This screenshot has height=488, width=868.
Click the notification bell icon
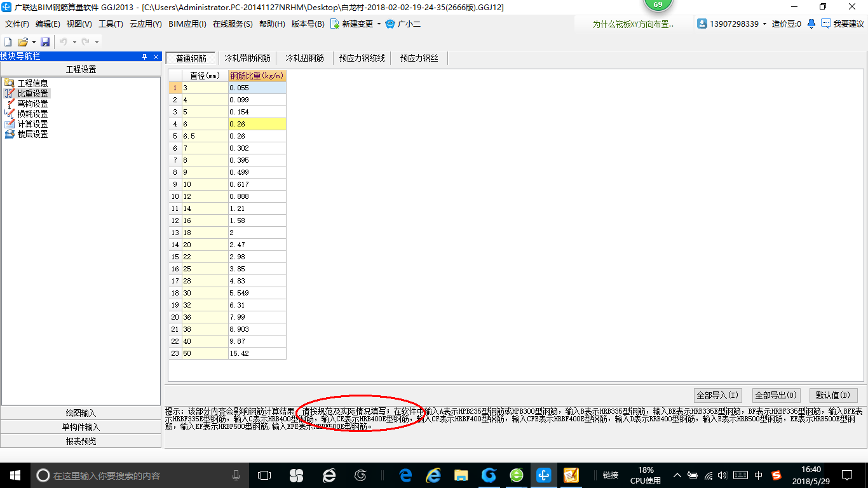811,24
